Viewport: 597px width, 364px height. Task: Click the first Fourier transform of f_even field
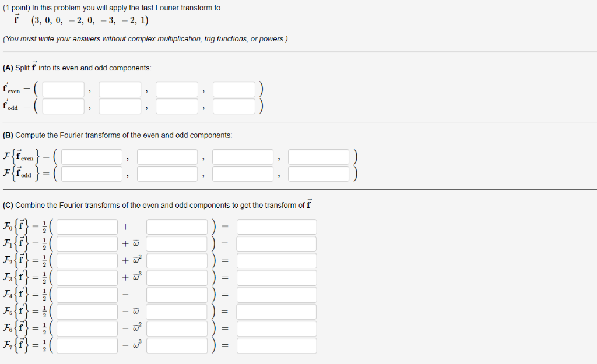click(x=92, y=156)
